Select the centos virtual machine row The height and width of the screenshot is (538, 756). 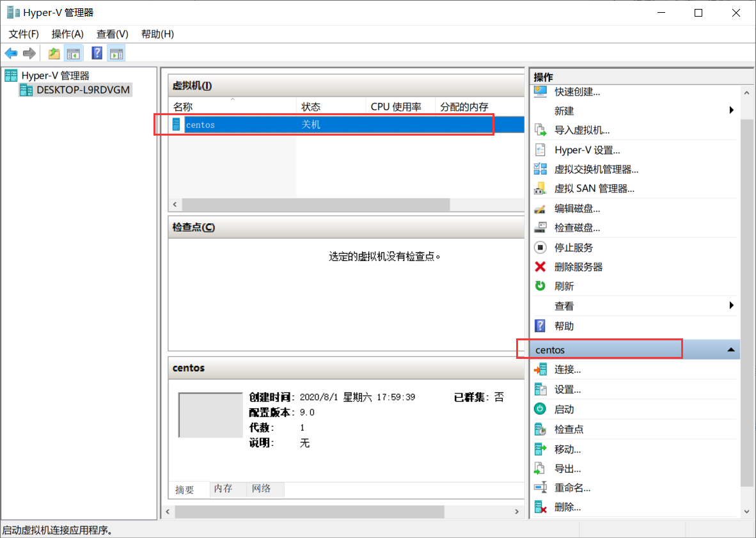[347, 125]
